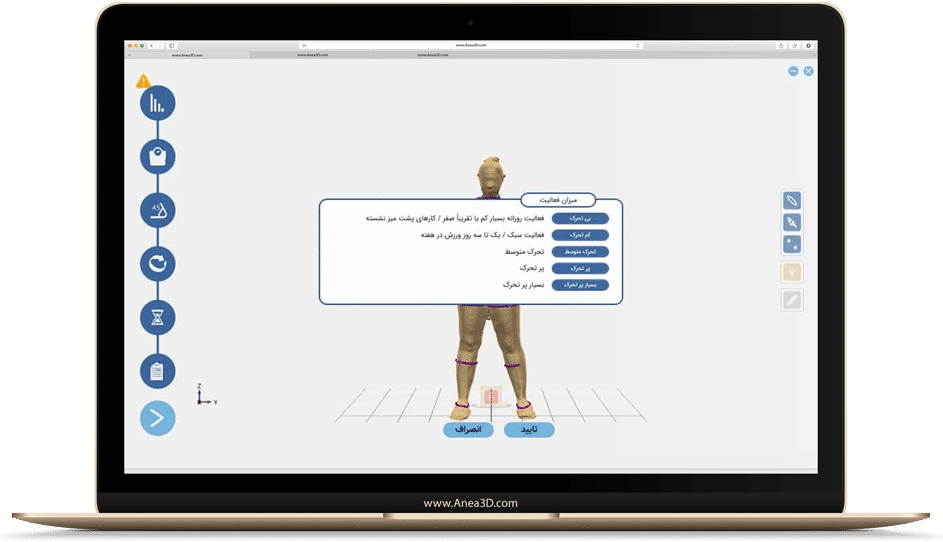Open the clipboard report step icon
This screenshot has width=943, height=542.
158,371
